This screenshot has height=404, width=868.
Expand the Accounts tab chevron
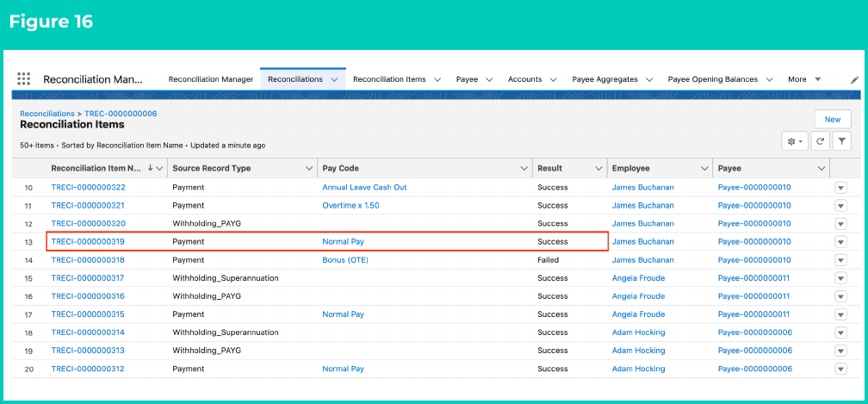(553, 80)
